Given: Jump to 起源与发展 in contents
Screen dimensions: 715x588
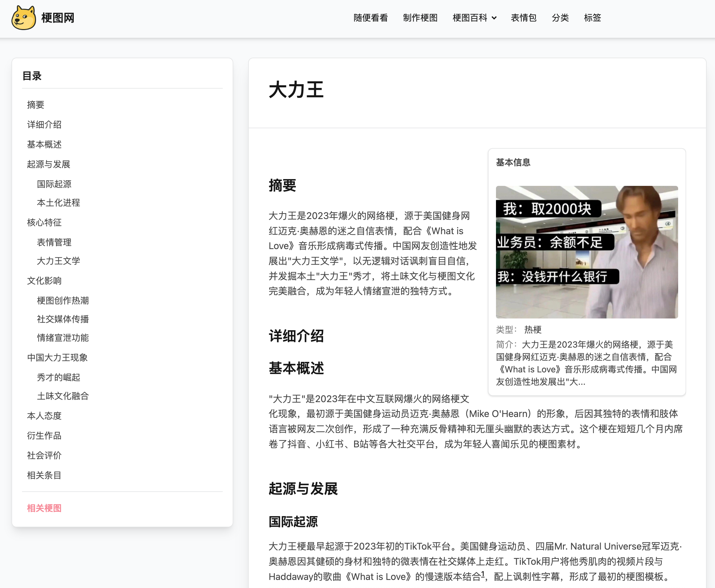Looking at the screenshot, I should coord(49,164).
